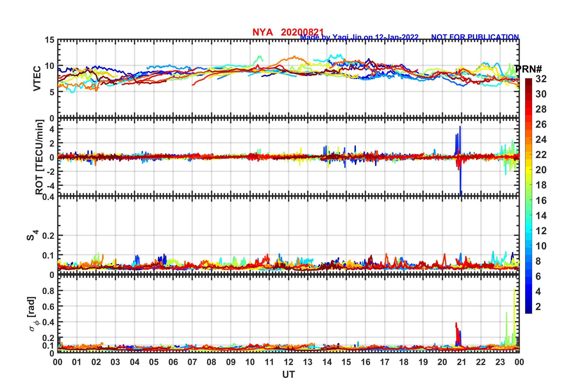This screenshot has height=392, width=577.
Task: Click ROT axis tick value -2
Action: point(50,171)
